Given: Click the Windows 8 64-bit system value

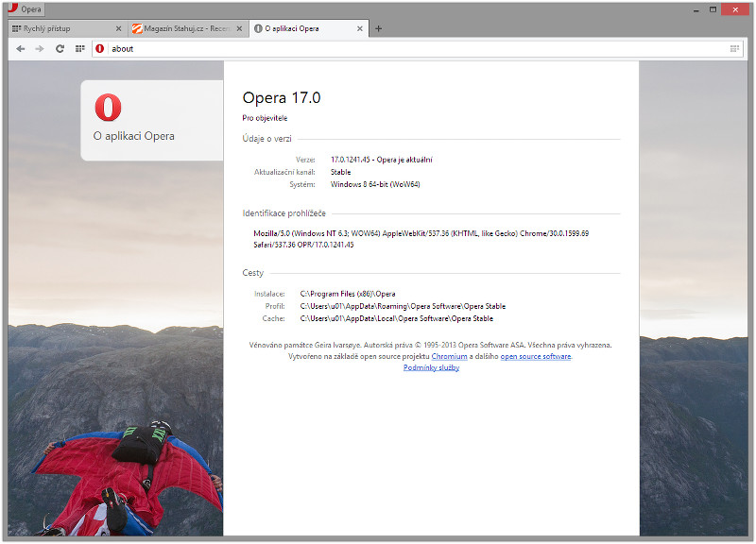Looking at the screenshot, I should [375, 184].
